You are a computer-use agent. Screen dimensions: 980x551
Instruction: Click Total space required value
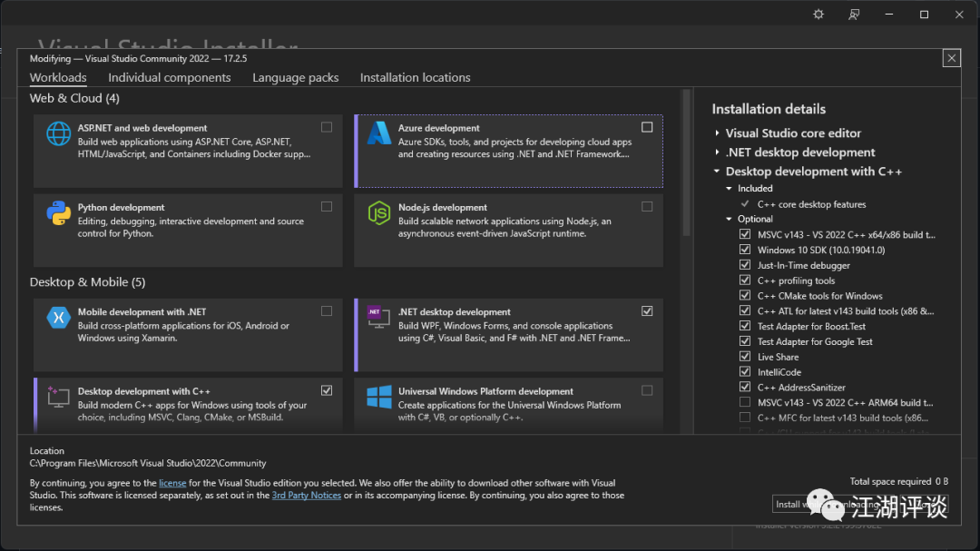click(941, 482)
